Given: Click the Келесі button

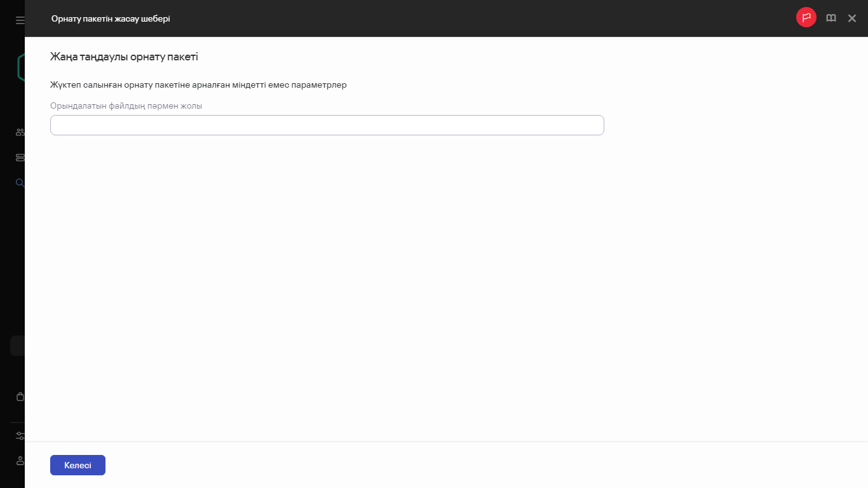Looking at the screenshot, I should click(x=78, y=465).
